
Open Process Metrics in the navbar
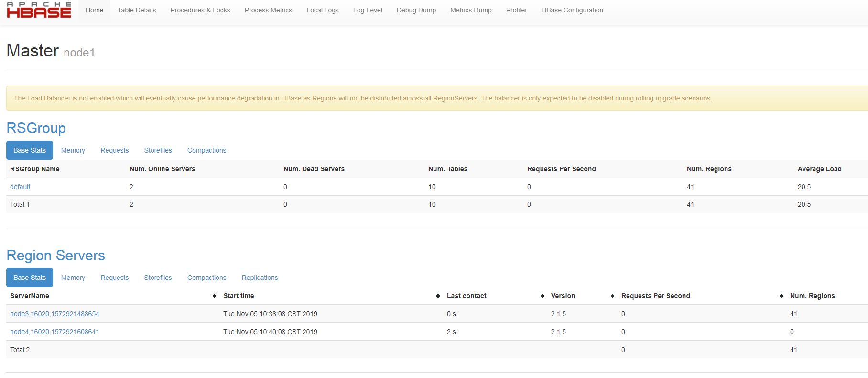click(x=268, y=10)
